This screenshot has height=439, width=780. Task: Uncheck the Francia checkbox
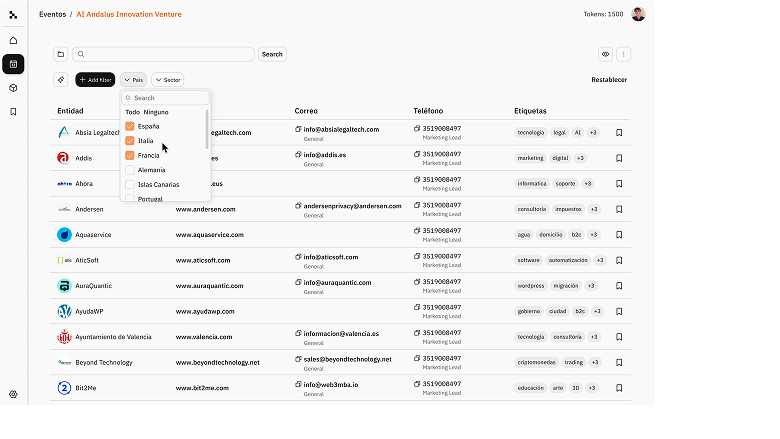pos(130,155)
